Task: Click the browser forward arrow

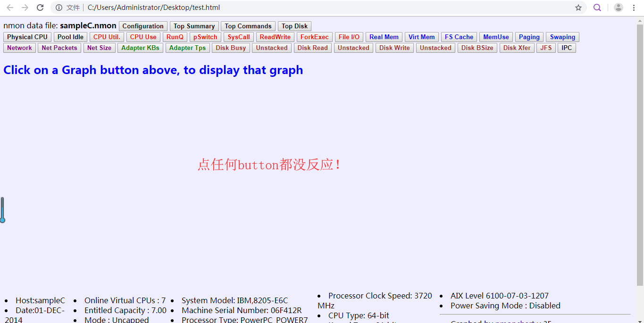Action: 25,8
